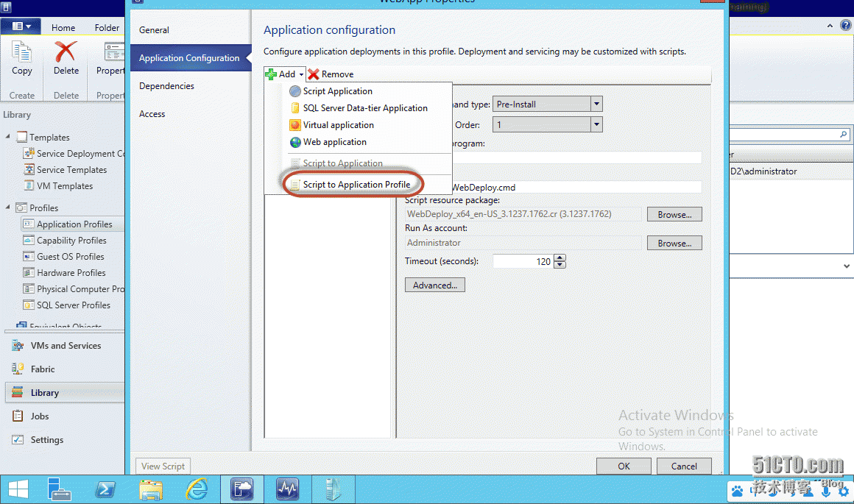Switch to the Home ribbon tab

tap(63, 28)
